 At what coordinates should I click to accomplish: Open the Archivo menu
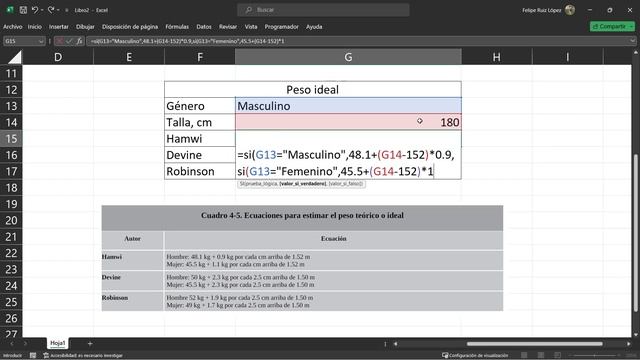(x=13, y=27)
